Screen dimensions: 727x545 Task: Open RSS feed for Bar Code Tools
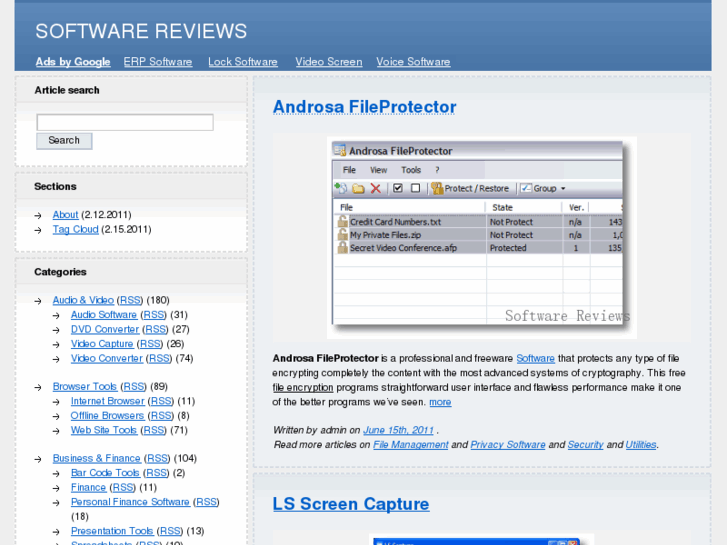[156, 473]
